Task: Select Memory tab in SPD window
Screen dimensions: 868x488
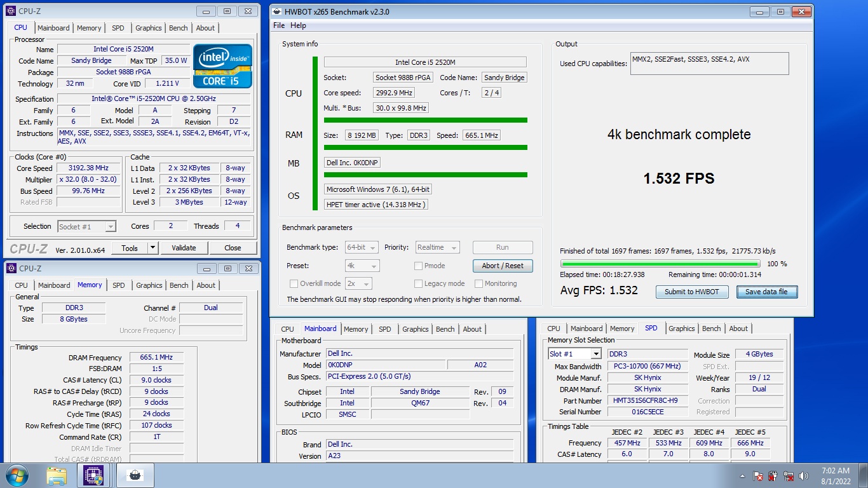Action: tap(622, 329)
